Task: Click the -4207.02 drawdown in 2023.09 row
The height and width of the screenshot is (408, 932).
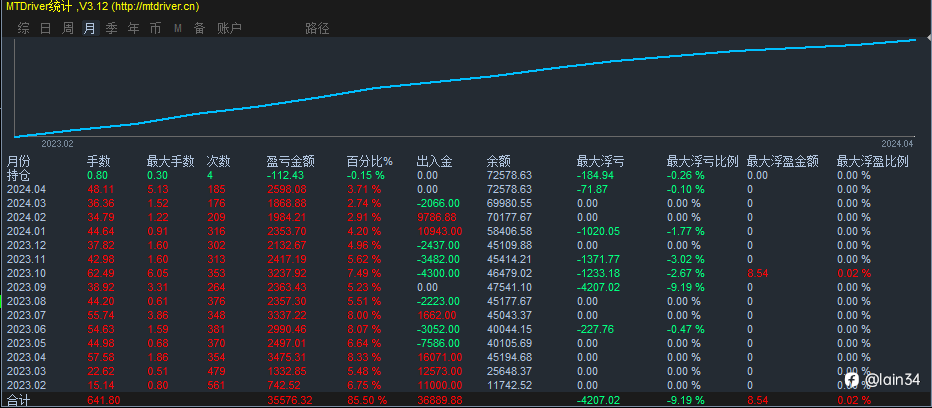Action: pyautogui.click(x=598, y=287)
